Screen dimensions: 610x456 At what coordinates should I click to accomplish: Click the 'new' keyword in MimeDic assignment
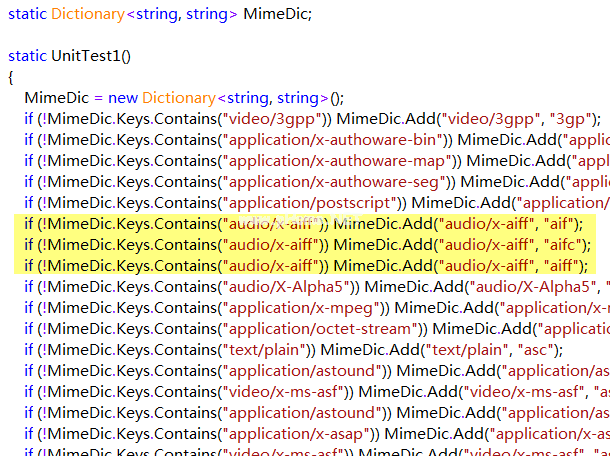point(123,98)
